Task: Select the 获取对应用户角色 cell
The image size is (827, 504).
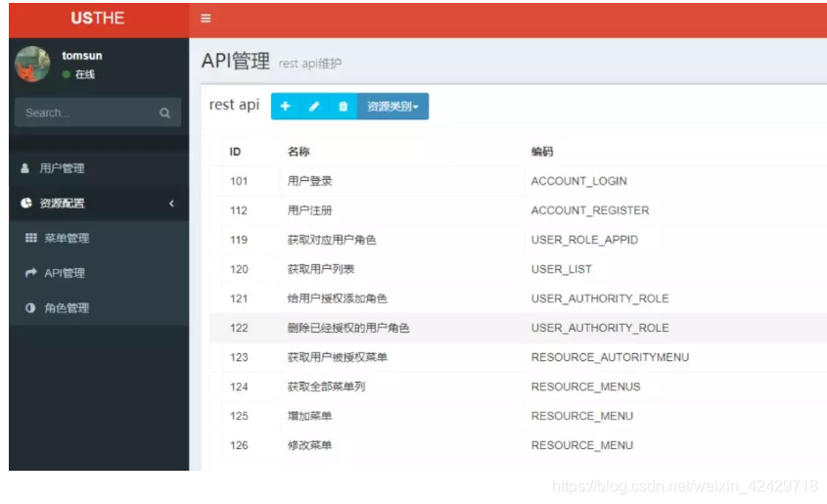Action: (x=332, y=240)
